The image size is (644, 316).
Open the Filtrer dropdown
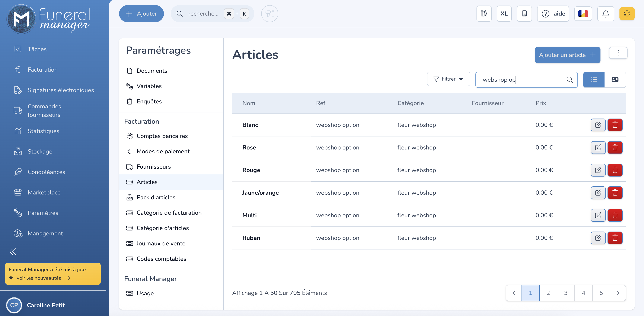[x=448, y=79]
